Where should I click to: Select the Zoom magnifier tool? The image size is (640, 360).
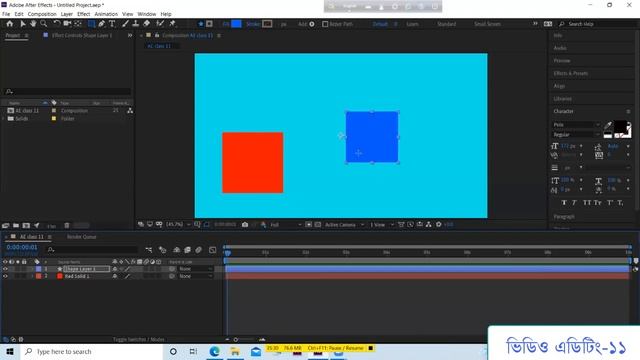(x=44, y=24)
